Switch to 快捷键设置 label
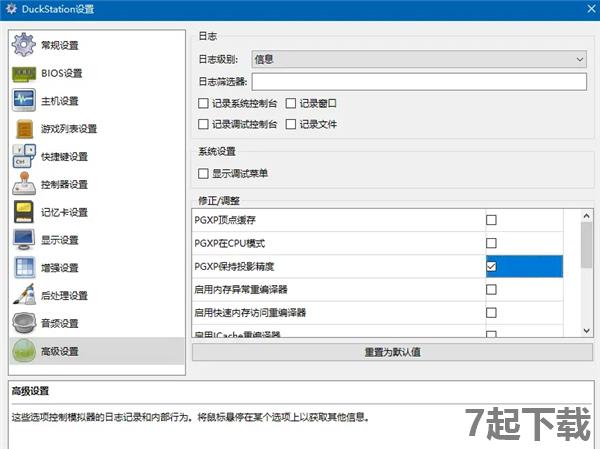600x449 pixels. tap(64, 157)
